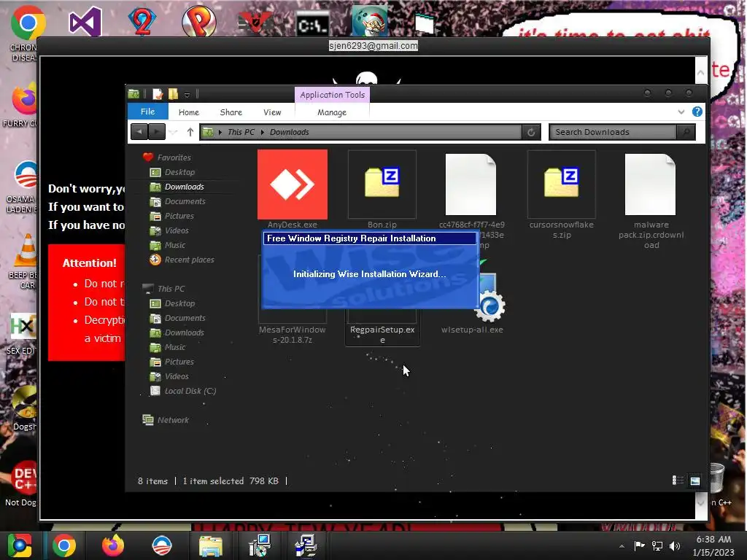Image resolution: width=747 pixels, height=560 pixels.
Task: Click sjen6293@gmail.com text in ransom window
Action: click(373, 46)
